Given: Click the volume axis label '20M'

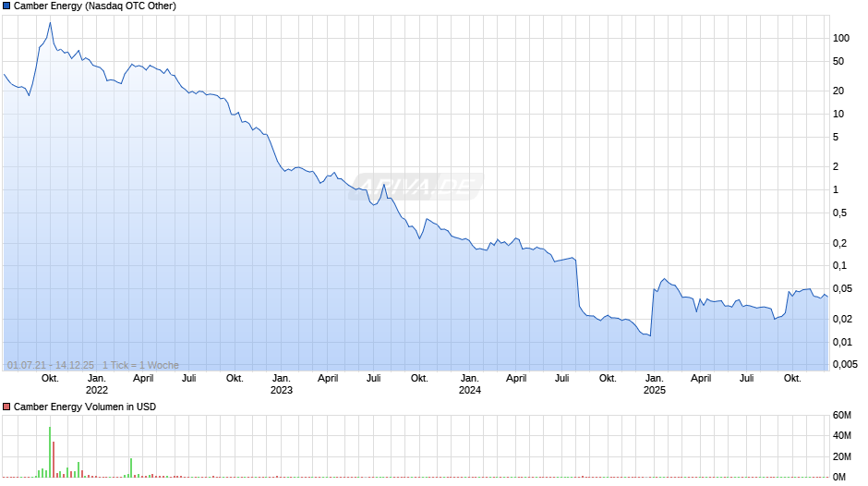Looking at the screenshot, I should tap(842, 456).
